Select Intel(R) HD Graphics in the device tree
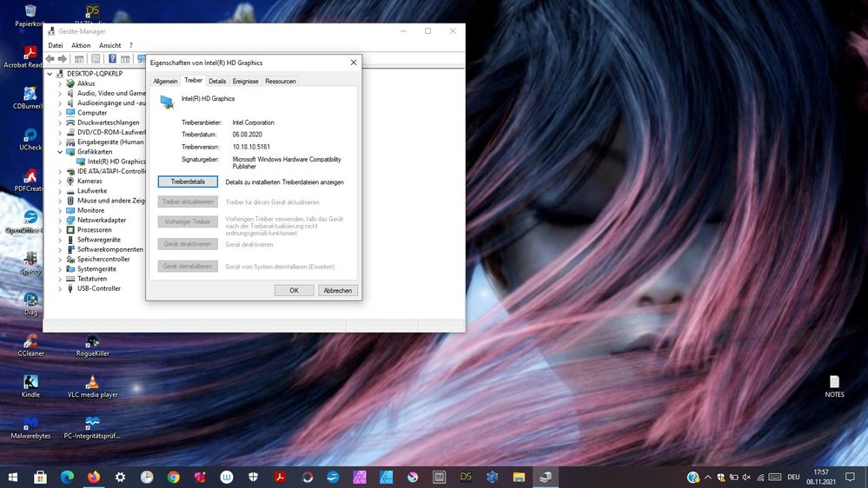 coord(116,162)
